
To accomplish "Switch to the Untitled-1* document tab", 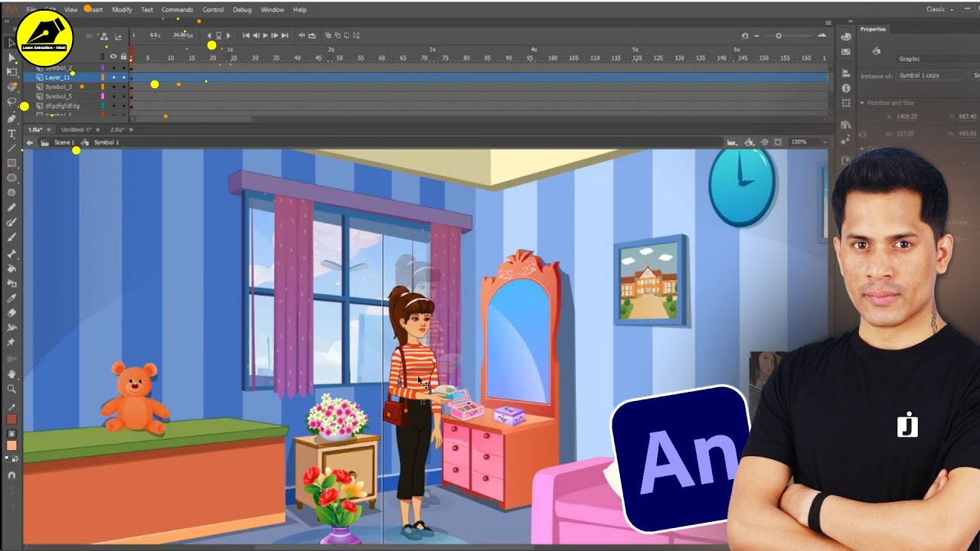I will (x=76, y=129).
